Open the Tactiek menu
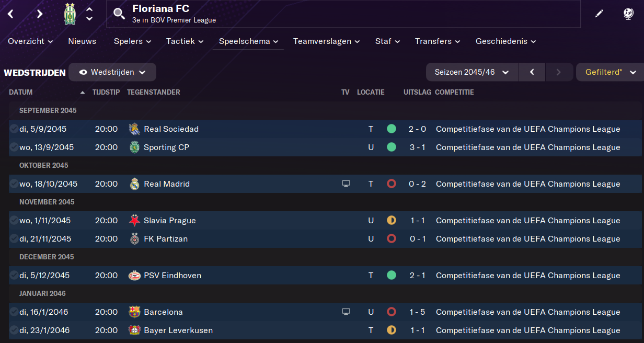Image resolution: width=644 pixels, height=343 pixels. pos(185,41)
